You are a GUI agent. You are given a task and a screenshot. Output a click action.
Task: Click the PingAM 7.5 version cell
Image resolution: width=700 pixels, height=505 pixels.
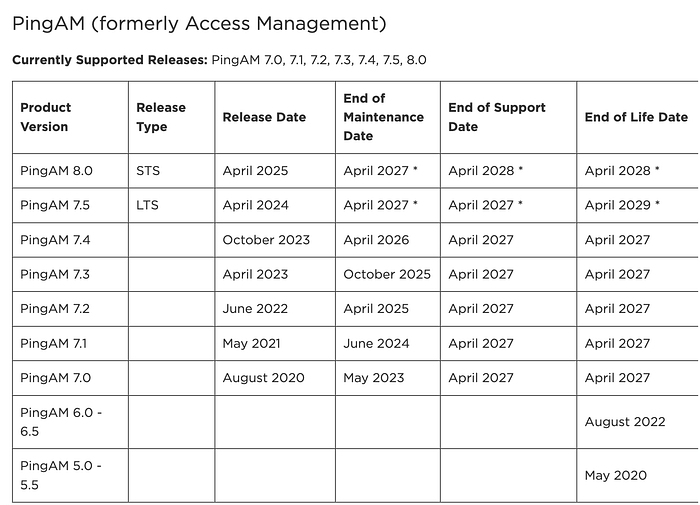pyautogui.click(x=55, y=205)
